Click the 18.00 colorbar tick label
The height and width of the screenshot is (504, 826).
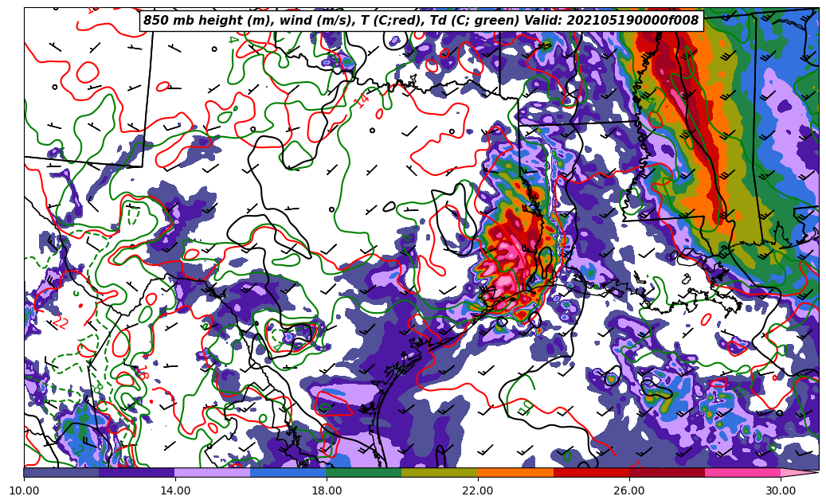tap(327, 490)
